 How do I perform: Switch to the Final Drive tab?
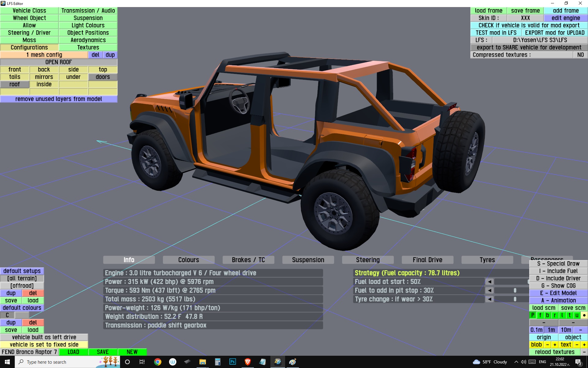point(427,260)
